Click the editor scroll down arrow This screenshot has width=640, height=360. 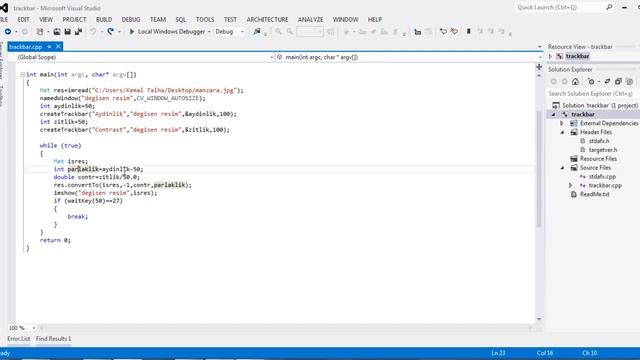point(539,319)
